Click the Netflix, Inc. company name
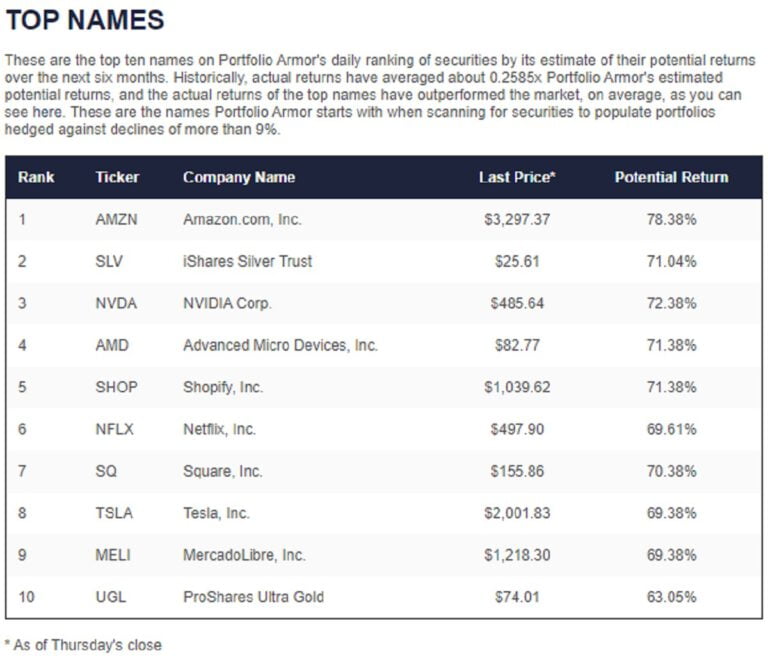 pyautogui.click(x=219, y=429)
